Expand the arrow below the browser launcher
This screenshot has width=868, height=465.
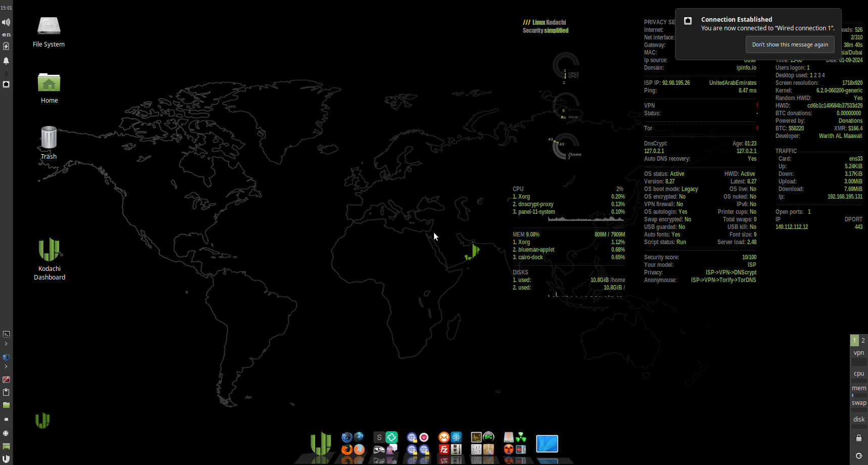6,366
